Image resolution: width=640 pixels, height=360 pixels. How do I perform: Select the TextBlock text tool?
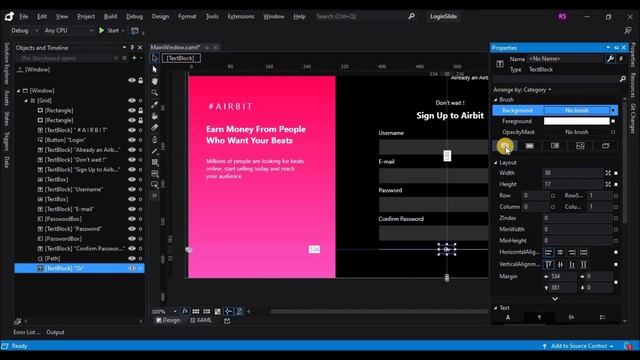155,174
